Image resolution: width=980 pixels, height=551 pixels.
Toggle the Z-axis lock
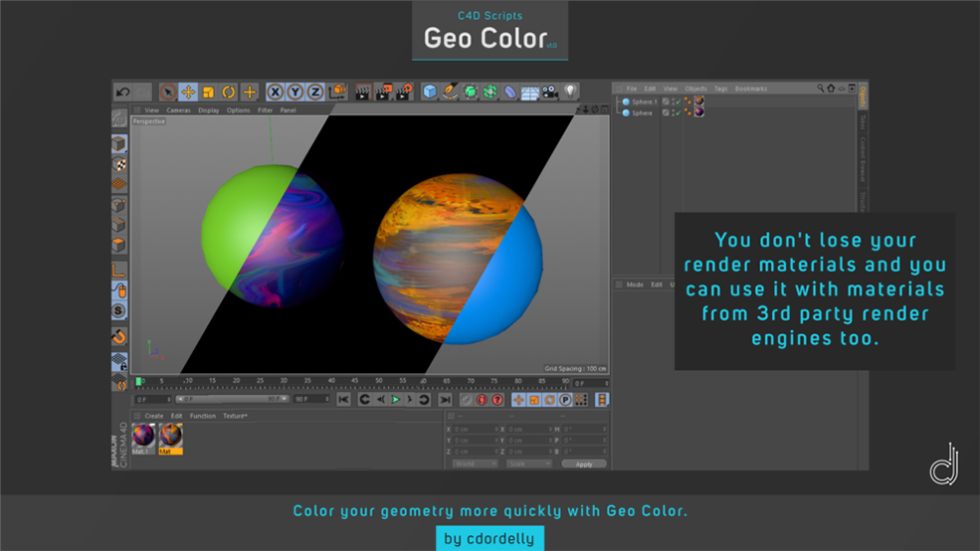315,92
